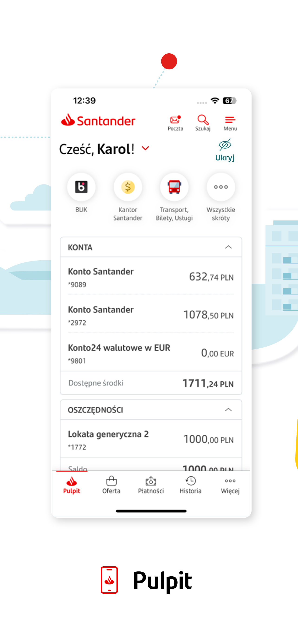
Task: Switch to the Oferta tab
Action: pos(111,485)
